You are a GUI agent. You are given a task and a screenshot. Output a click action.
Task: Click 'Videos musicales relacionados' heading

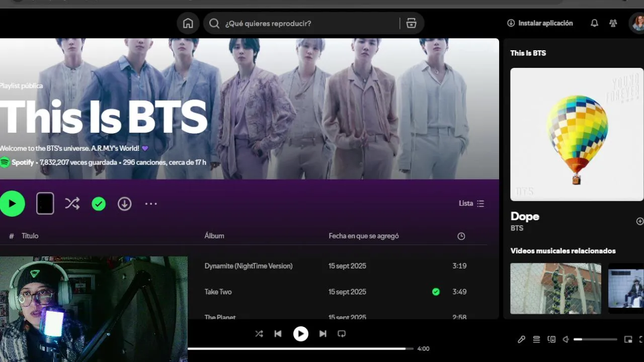point(563,251)
